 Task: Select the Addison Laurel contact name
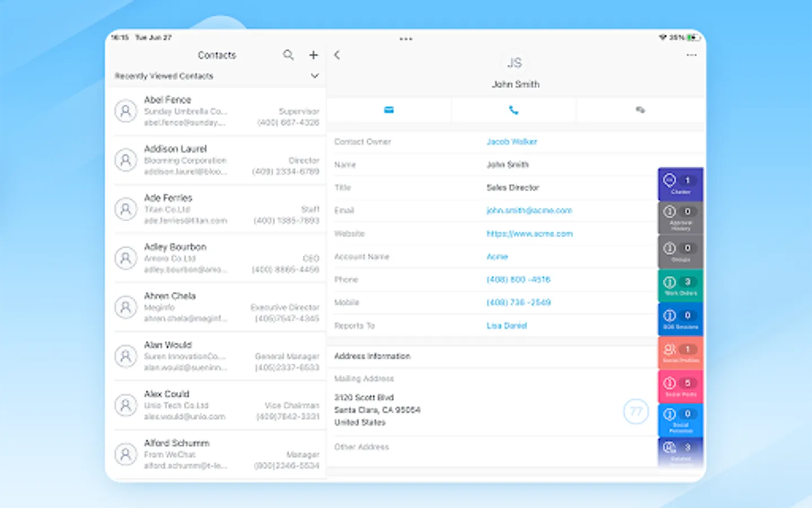pos(175,148)
